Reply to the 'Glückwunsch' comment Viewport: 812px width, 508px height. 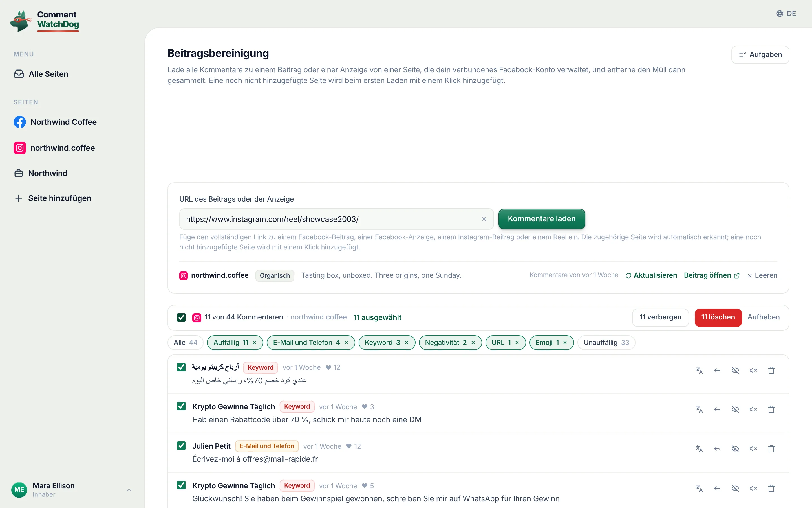717,488
